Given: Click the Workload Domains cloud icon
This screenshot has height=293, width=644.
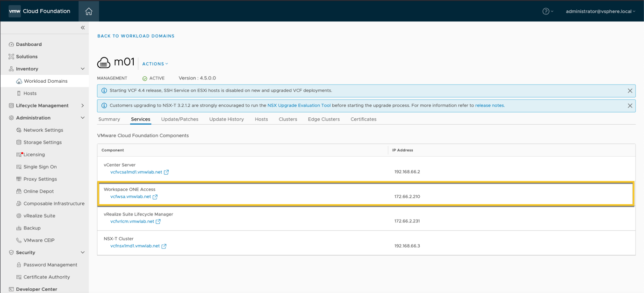Looking at the screenshot, I should 19,81.
